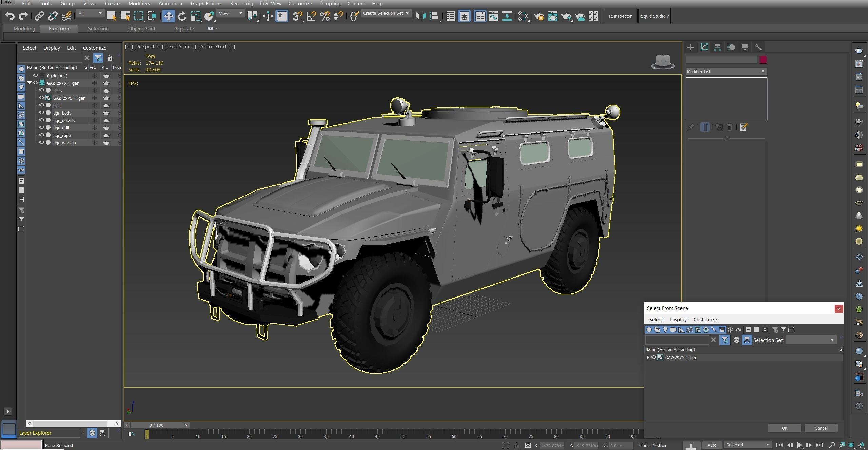Toggle visibility of tigr_wheels
Viewport: 868px width, 450px height.
[x=41, y=143]
